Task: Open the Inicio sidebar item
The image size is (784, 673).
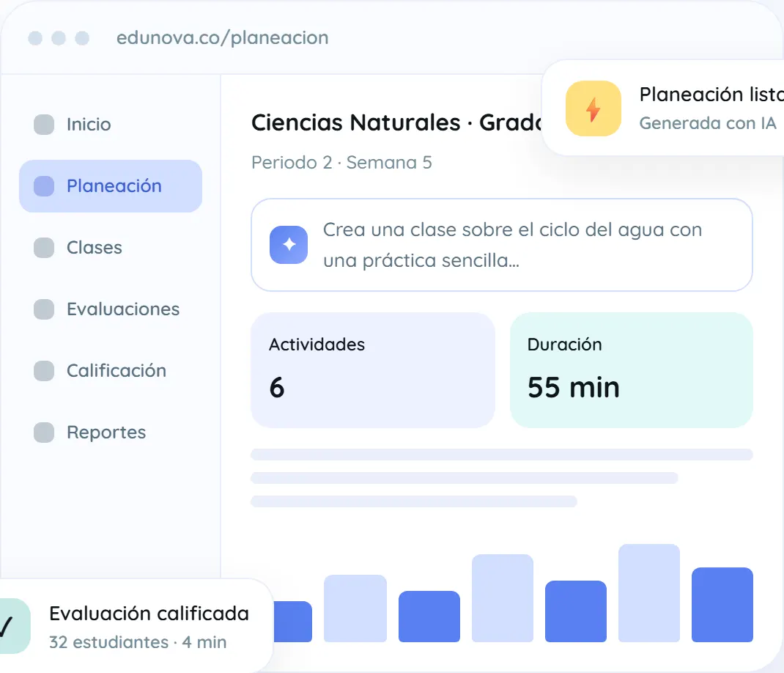Action: click(x=110, y=125)
